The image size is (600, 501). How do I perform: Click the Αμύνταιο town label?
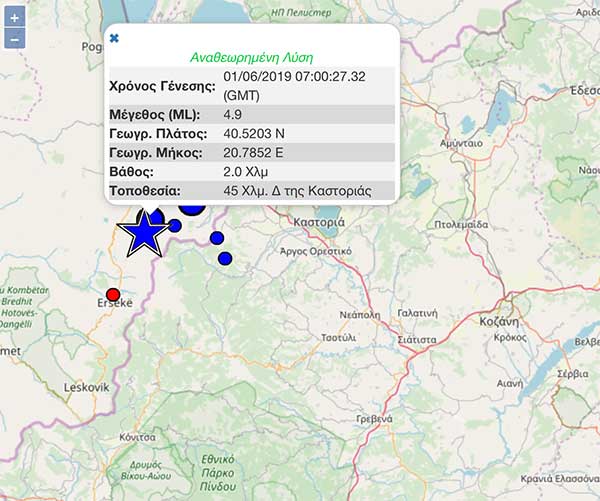pyautogui.click(x=461, y=144)
